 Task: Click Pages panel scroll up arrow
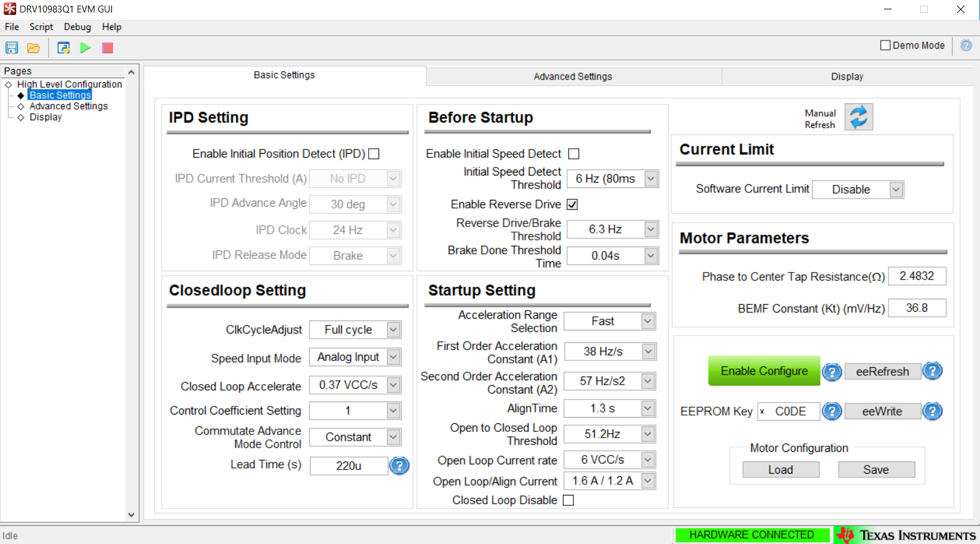point(131,72)
